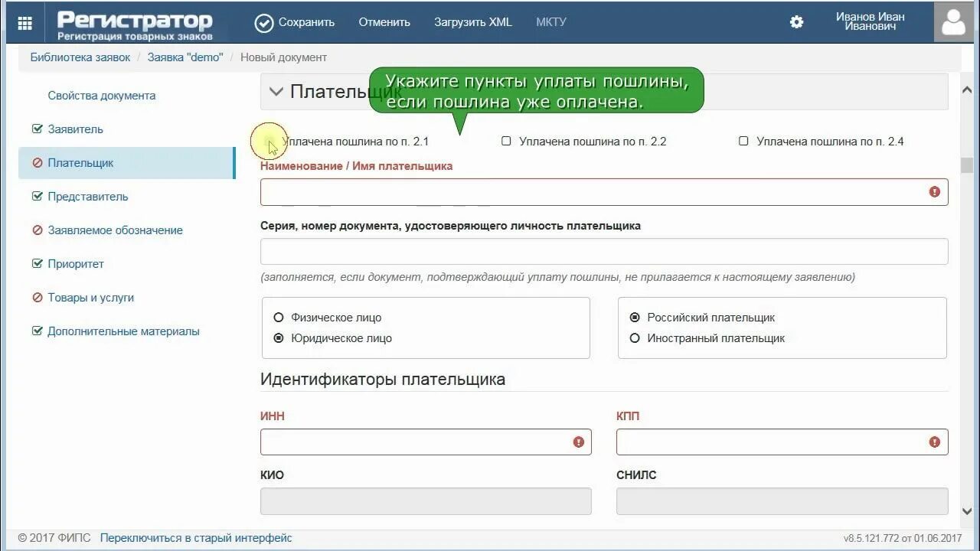980x551 pixels.
Task: Select Иностранный плательщик radio button
Action: click(635, 338)
